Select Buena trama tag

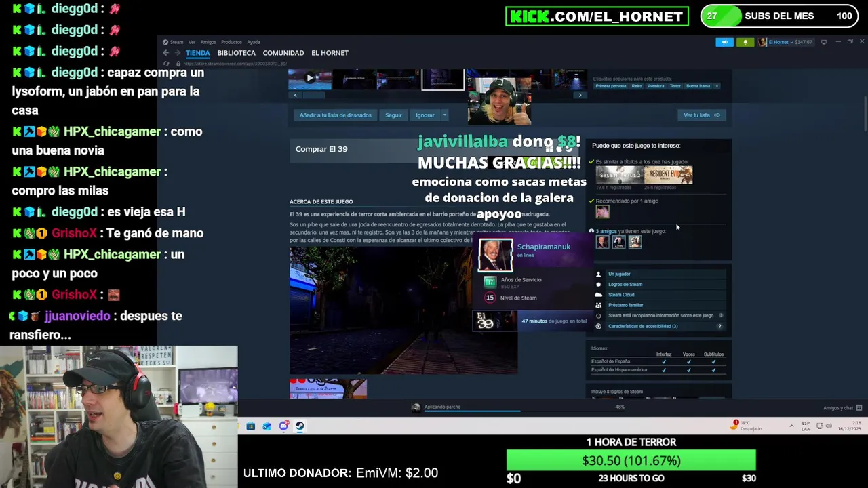coord(698,86)
